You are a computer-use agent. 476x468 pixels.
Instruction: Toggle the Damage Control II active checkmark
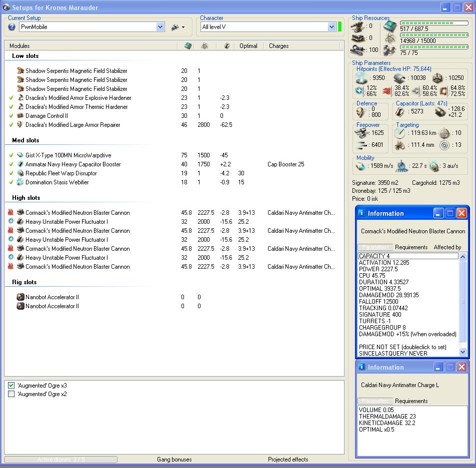11,116
